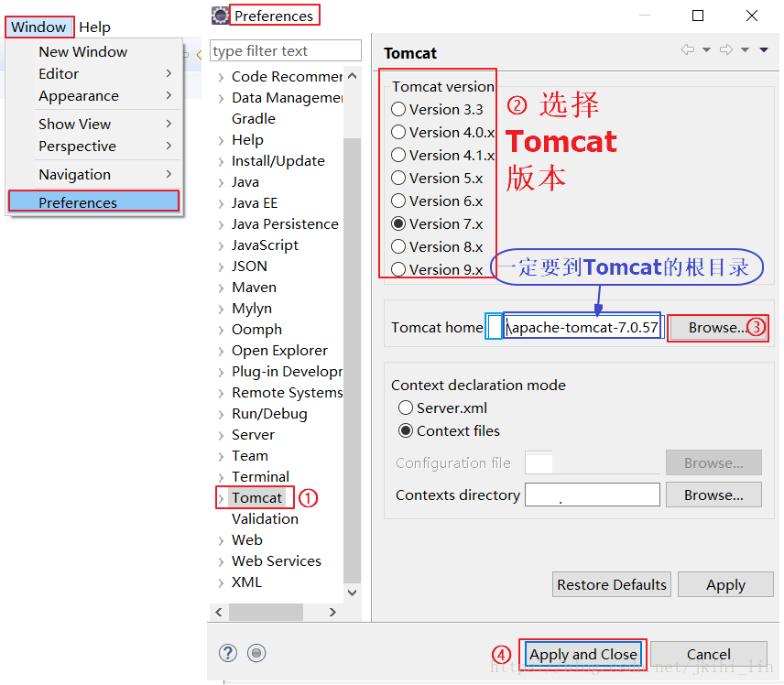Click the back navigation arrow in Tomcat header
Screen dimensions: 784x685
pos(688,49)
